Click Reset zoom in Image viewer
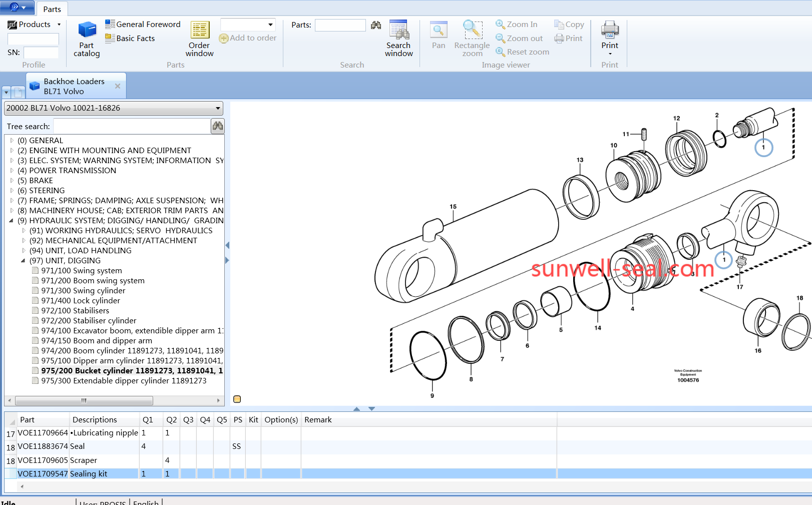This screenshot has width=812, height=505. (522, 52)
